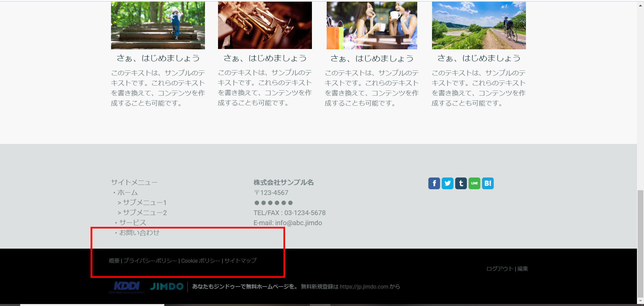644x306 pixels.
Task: Click the LINE share icon
Action: tap(474, 183)
